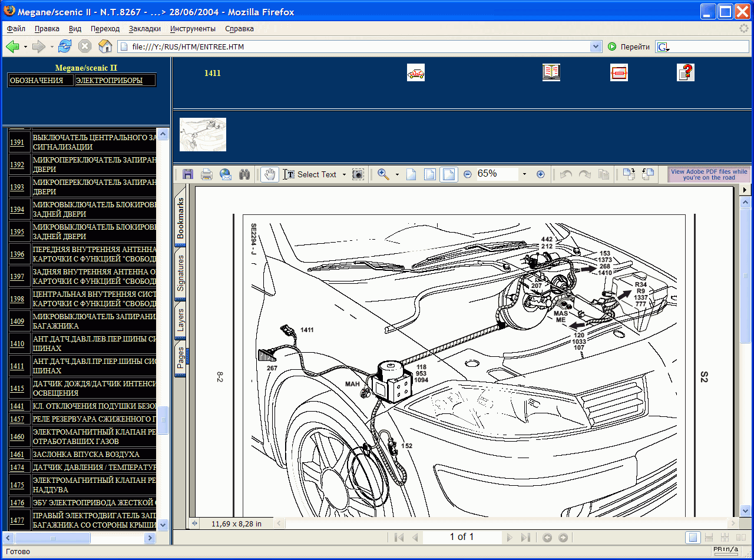Enable Single Page layout view in status bar
Viewport: 754px width, 560px height.
point(694,537)
